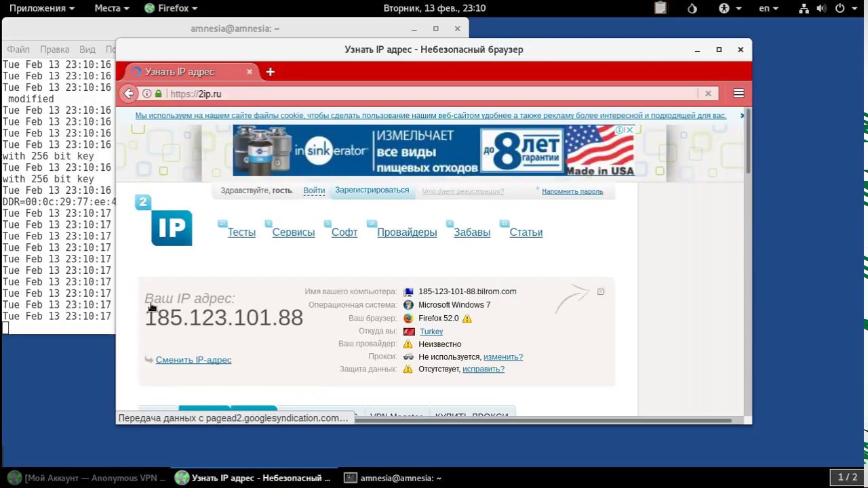The width and height of the screenshot is (868, 488).
Task: Open the Софт menu item
Action: 344,232
